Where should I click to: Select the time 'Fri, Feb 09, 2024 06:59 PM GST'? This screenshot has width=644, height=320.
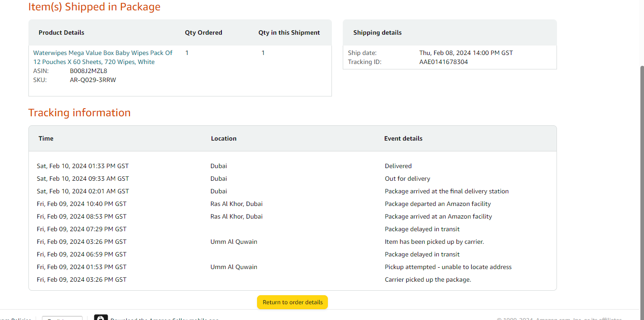click(x=82, y=254)
